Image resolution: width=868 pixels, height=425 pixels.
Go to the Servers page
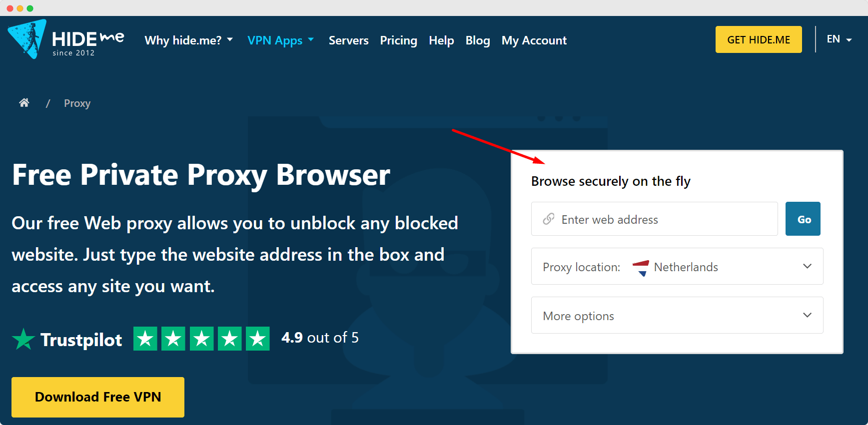coord(348,40)
